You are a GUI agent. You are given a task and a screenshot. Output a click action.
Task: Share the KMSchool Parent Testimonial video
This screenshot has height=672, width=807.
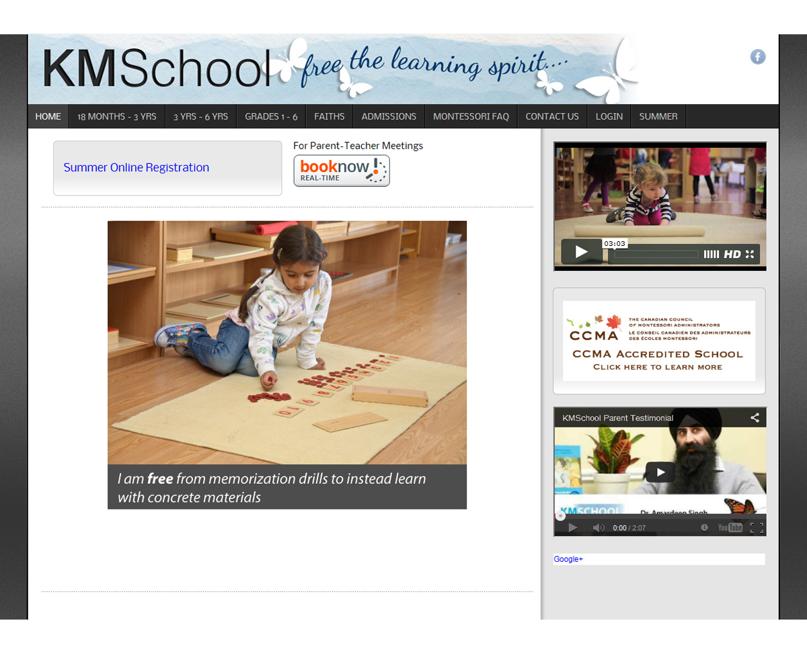(x=755, y=417)
